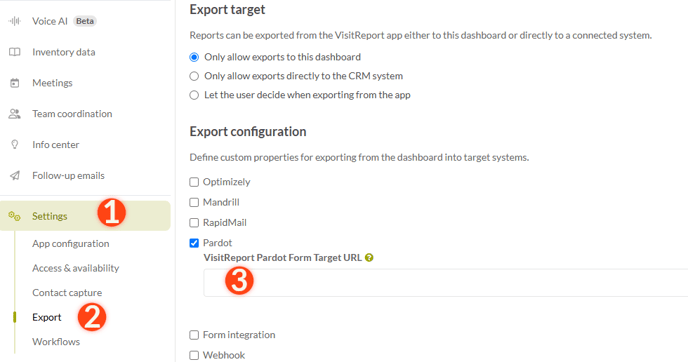Tick the Mandrill checkbox
This screenshot has height=362, width=688.
[x=194, y=202]
